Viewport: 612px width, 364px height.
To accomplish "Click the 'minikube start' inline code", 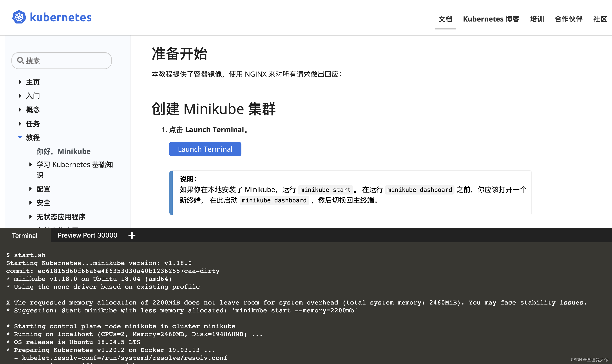I will tap(325, 190).
